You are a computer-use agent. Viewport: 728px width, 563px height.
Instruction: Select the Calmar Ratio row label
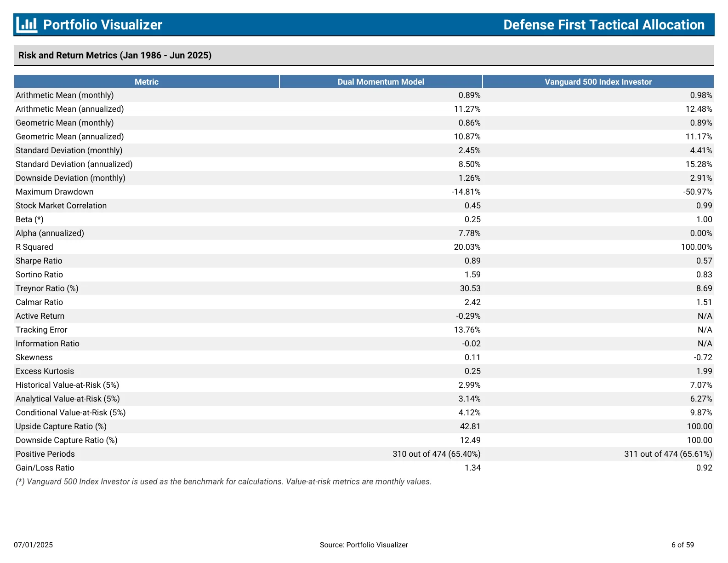(x=40, y=302)
